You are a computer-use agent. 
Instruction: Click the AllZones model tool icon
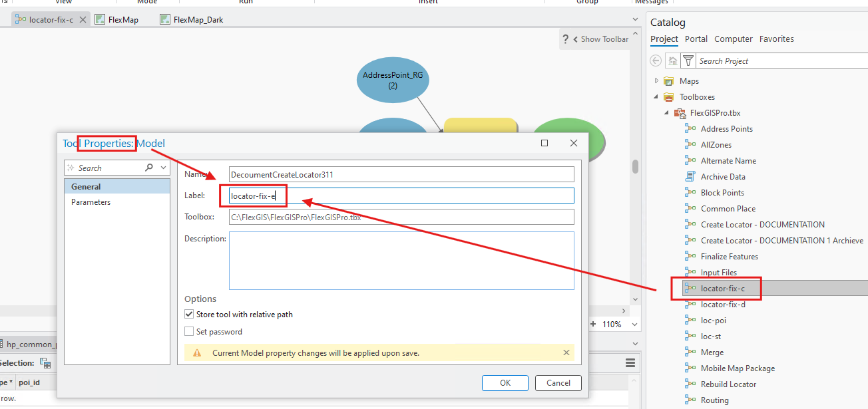(690, 144)
